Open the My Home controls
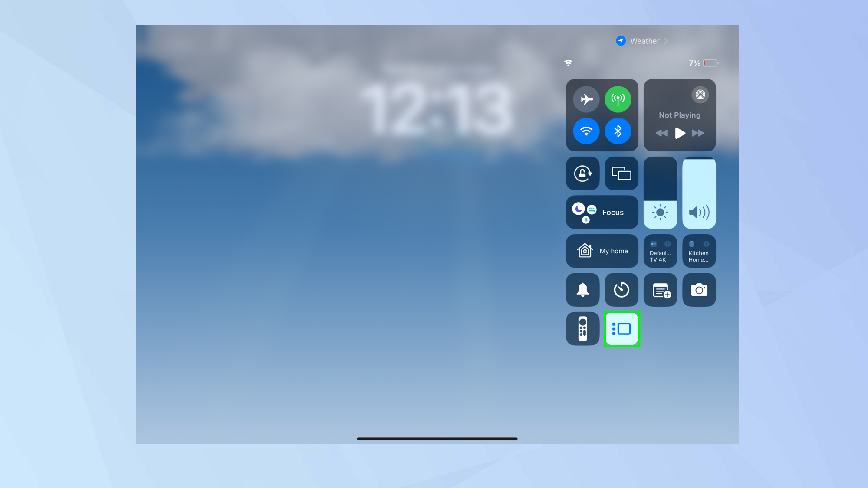The width and height of the screenshot is (868, 488). pyautogui.click(x=602, y=251)
